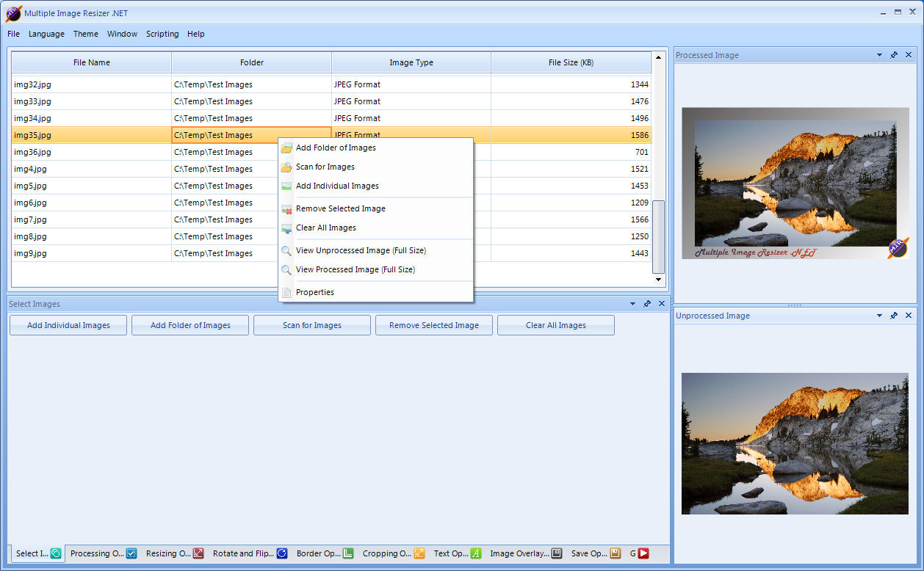Close the Processed Image panel
This screenshot has height=571, width=924.
click(x=909, y=55)
